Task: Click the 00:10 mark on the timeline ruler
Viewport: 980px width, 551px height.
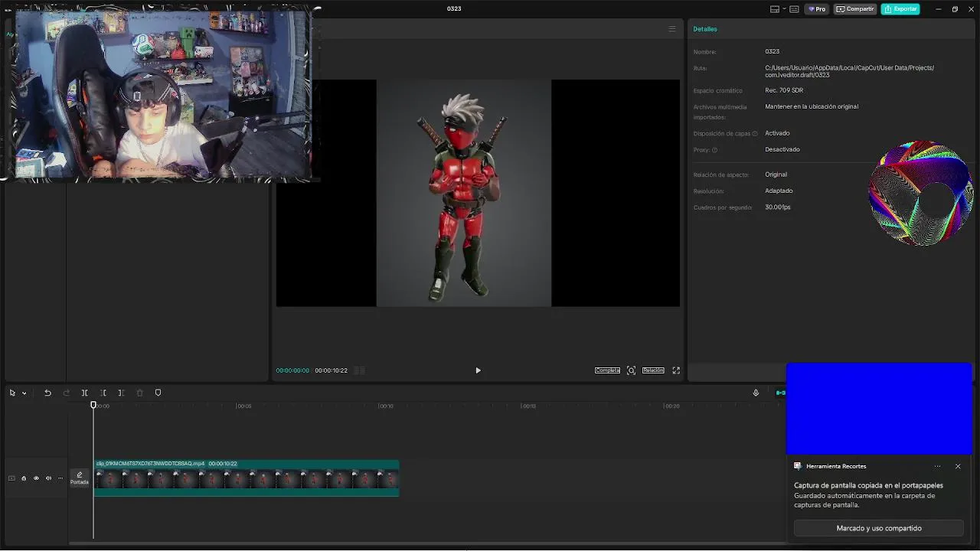Action: pos(386,406)
